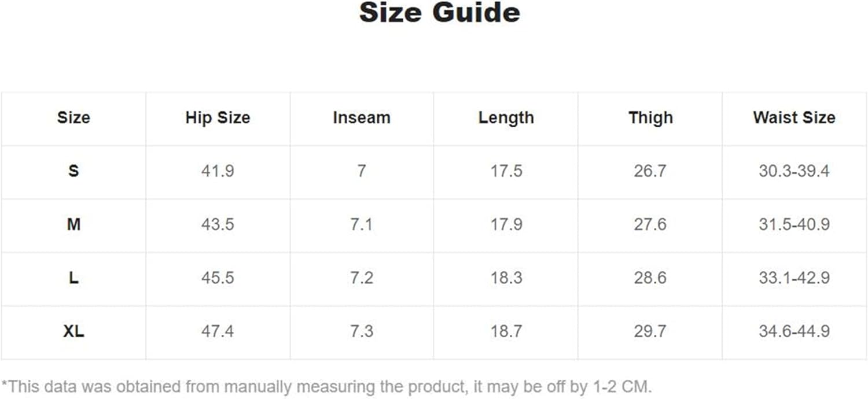The height and width of the screenshot is (399, 868).
Task: Select the Thigh column header
Action: tap(650, 118)
